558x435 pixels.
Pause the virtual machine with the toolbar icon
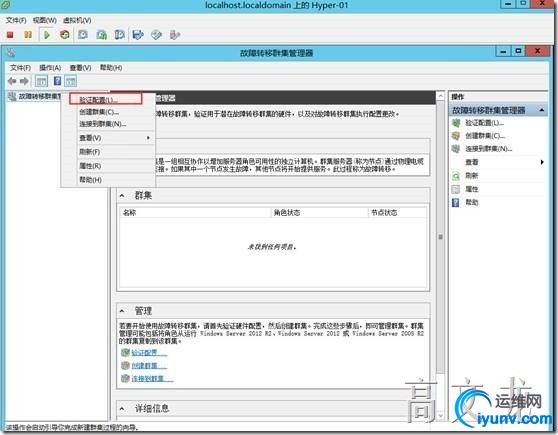(28, 35)
